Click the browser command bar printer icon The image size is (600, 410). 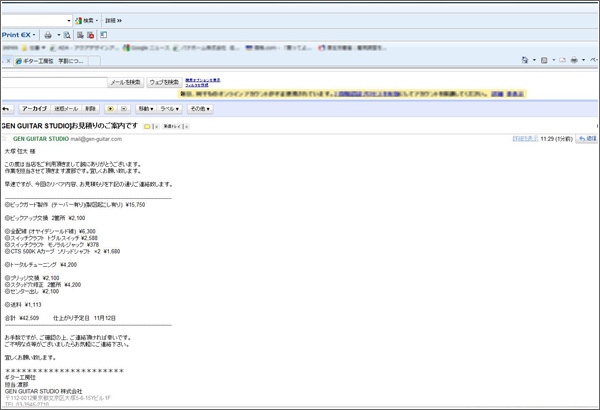(x=574, y=60)
